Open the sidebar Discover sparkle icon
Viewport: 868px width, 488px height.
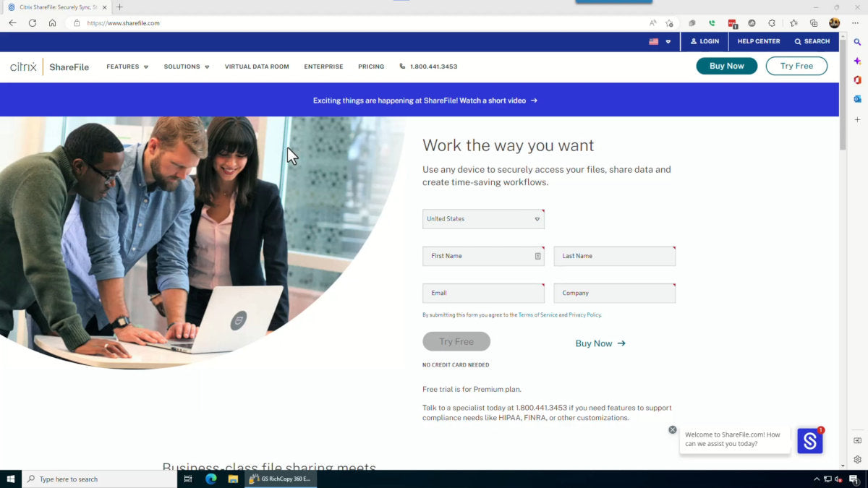click(x=857, y=61)
